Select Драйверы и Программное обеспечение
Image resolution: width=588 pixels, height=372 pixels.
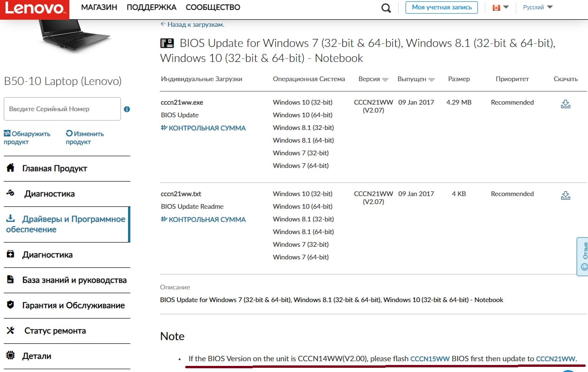(x=67, y=224)
